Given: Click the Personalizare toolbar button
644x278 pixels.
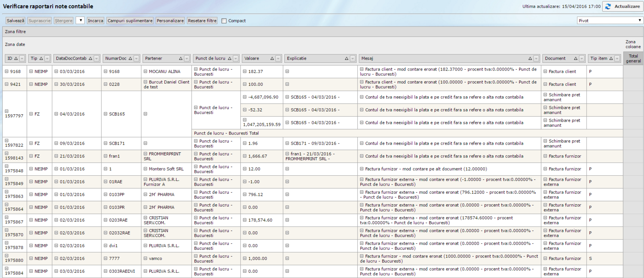Looking at the screenshot, I should (x=170, y=21).
